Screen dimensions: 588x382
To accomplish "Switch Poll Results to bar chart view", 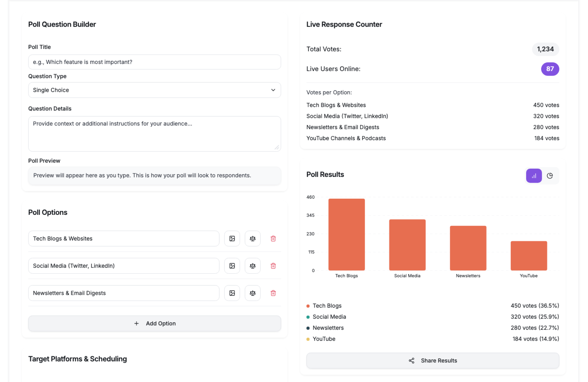I will [533, 176].
